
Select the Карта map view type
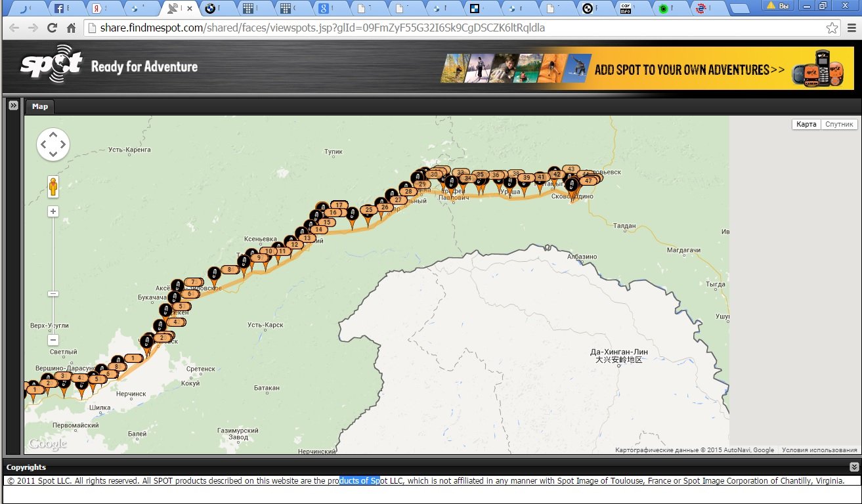(x=806, y=124)
